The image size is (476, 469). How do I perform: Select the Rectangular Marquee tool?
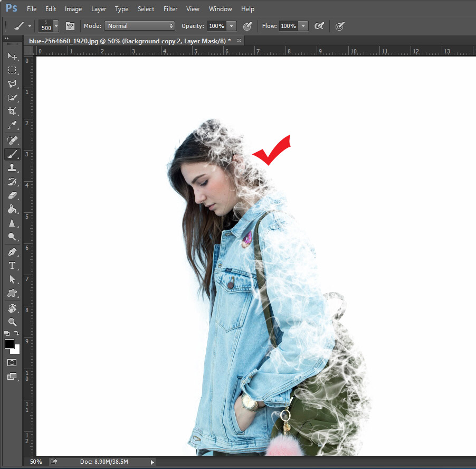pyautogui.click(x=12, y=70)
